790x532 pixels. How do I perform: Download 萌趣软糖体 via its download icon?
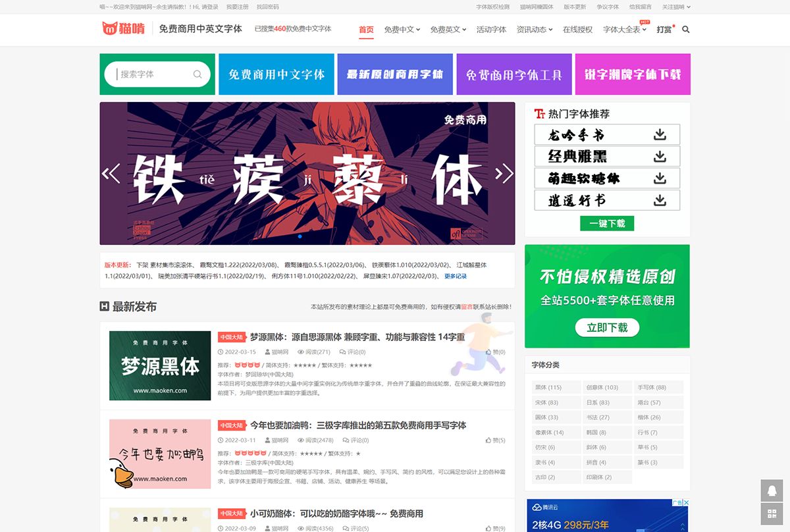pos(660,178)
